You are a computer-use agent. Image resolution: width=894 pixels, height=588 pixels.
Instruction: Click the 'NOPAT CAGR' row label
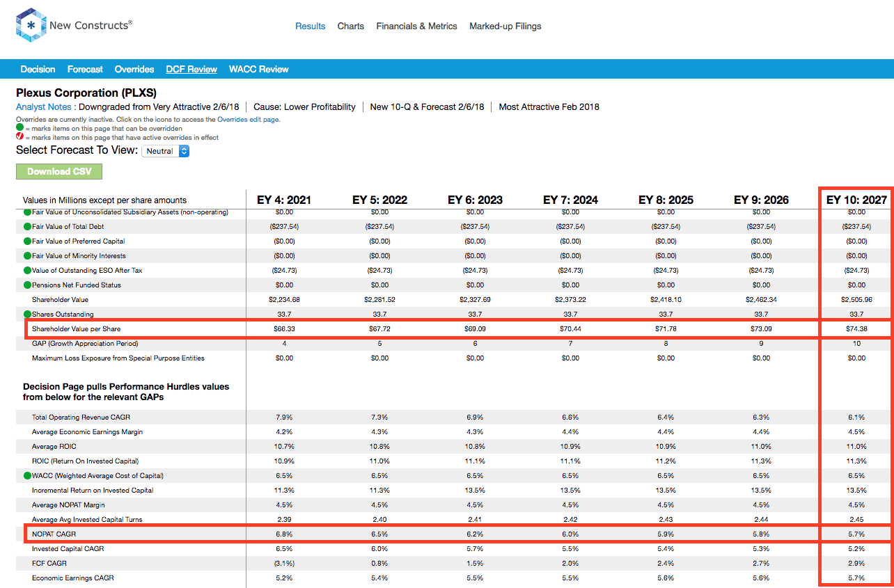click(x=54, y=534)
